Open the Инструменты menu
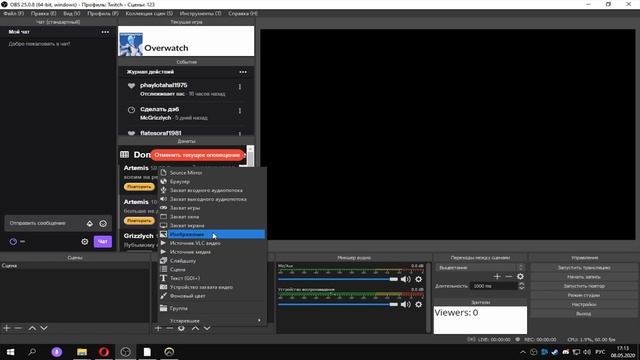This screenshot has height=360, width=640. click(x=200, y=13)
